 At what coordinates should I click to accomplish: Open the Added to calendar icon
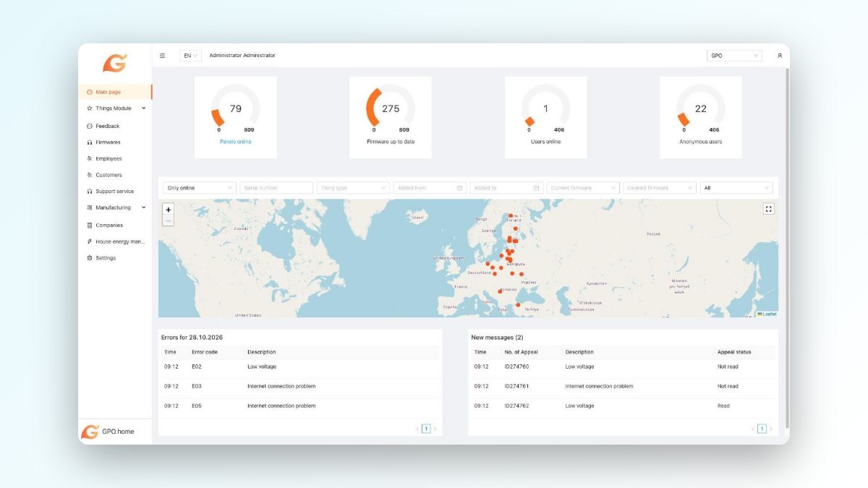[x=536, y=188]
